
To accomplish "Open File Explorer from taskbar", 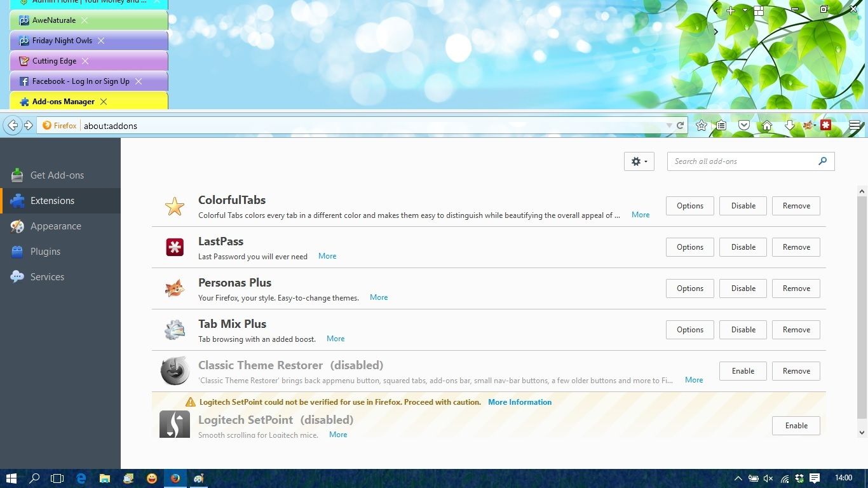I will (x=105, y=478).
